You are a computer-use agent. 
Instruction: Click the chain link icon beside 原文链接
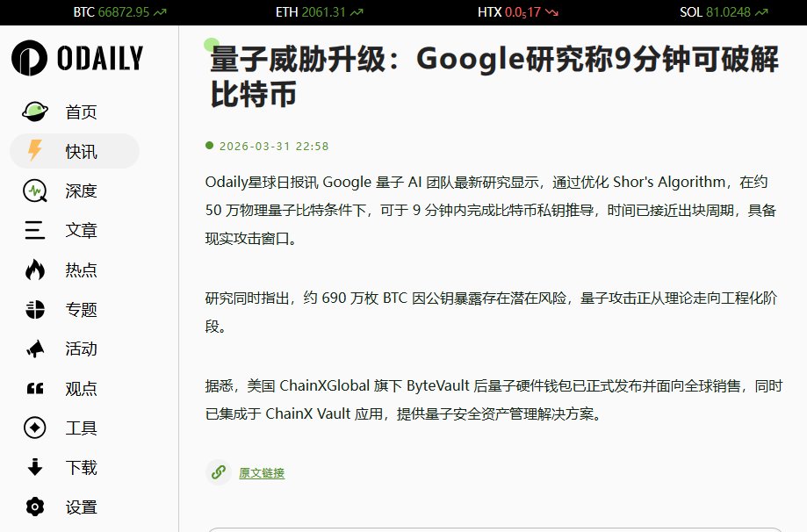click(x=219, y=471)
